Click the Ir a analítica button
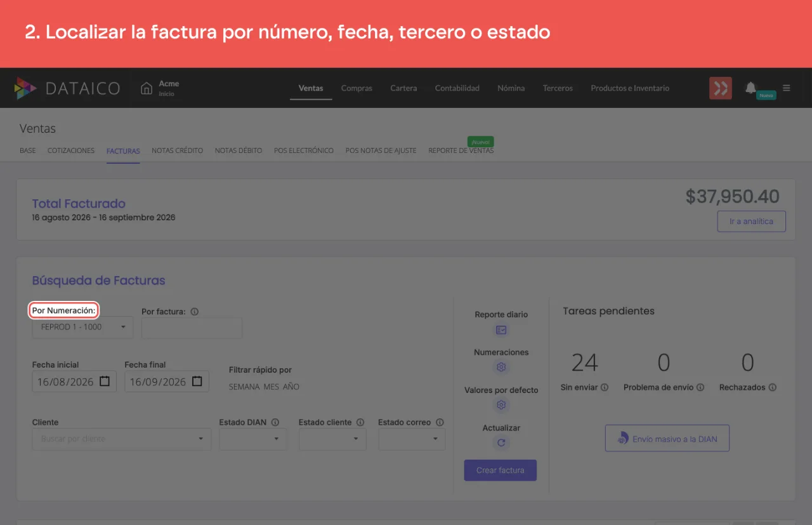Image resolution: width=812 pixels, height=525 pixels. [752, 222]
